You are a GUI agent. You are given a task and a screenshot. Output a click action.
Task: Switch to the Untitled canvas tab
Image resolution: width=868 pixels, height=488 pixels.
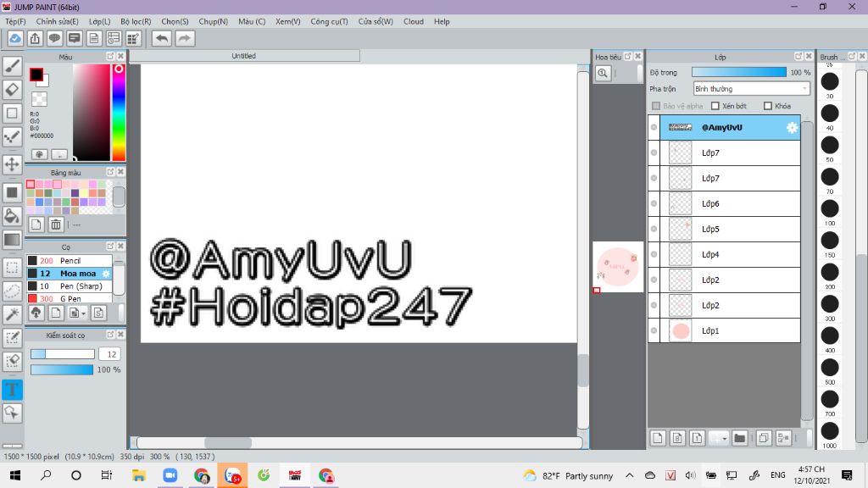click(x=244, y=56)
